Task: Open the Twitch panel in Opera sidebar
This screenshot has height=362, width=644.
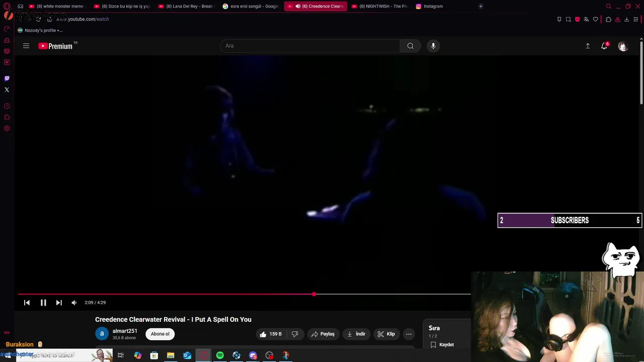Action: 7,78
